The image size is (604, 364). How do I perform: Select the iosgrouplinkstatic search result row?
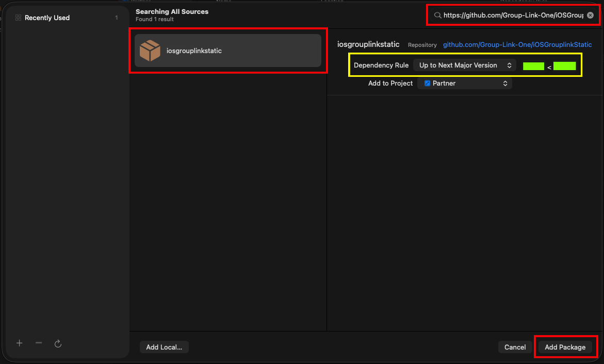pos(228,51)
